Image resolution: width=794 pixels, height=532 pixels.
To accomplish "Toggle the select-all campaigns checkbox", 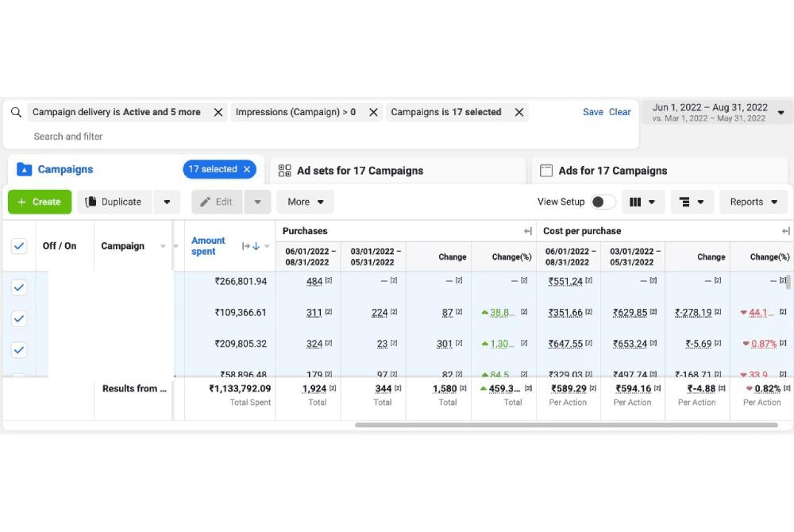I will click(19, 246).
